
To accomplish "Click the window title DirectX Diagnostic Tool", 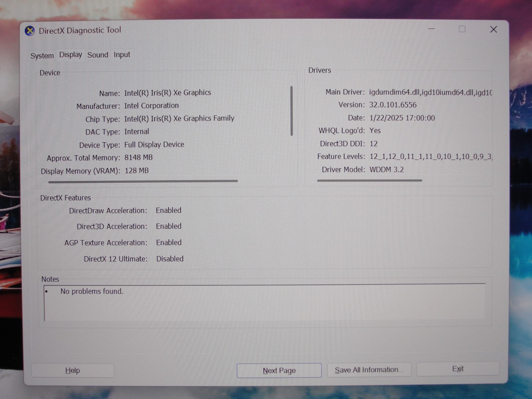I will click(x=80, y=30).
